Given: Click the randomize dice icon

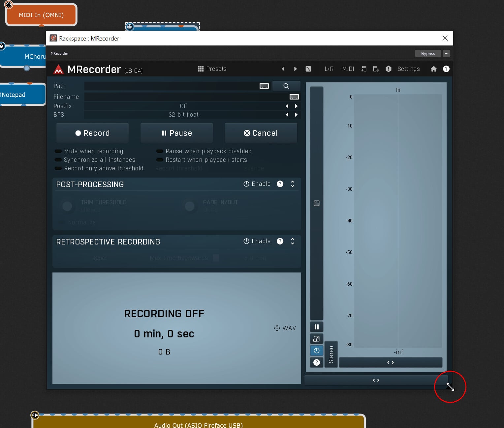Looking at the screenshot, I should click(308, 69).
